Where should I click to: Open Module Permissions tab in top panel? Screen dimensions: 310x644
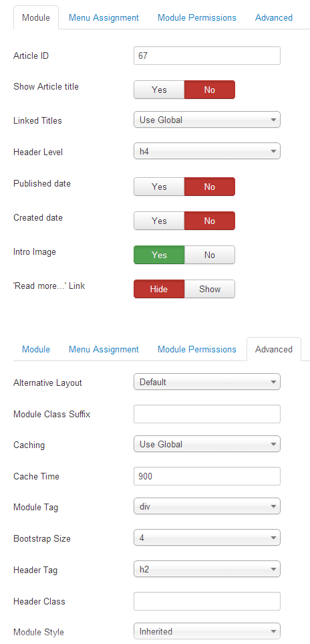[197, 17]
